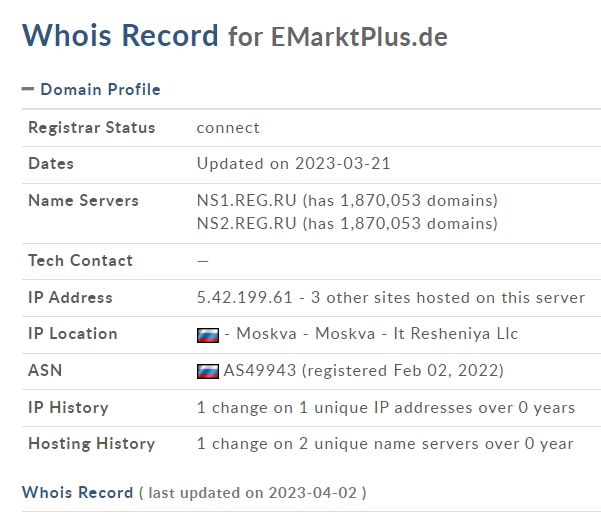Open the IP History change summary
This screenshot has height=512, width=601.
(x=386, y=407)
